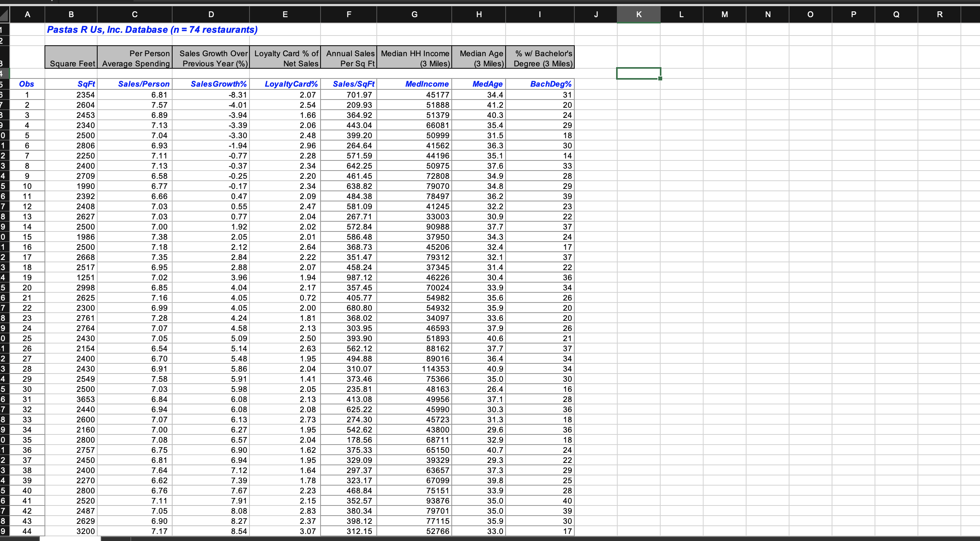Select the Loyalty Card % of Net Sales header
The width and height of the screenshot is (980, 541).
285,57
